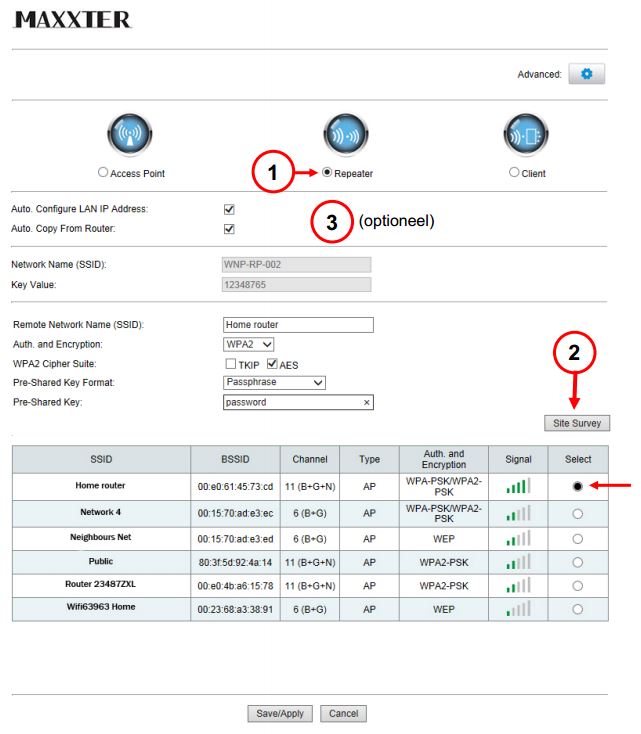The height and width of the screenshot is (734, 641).
Task: Open the Pre-Shared Key Format dropdown
Action: pyautogui.click(x=274, y=382)
